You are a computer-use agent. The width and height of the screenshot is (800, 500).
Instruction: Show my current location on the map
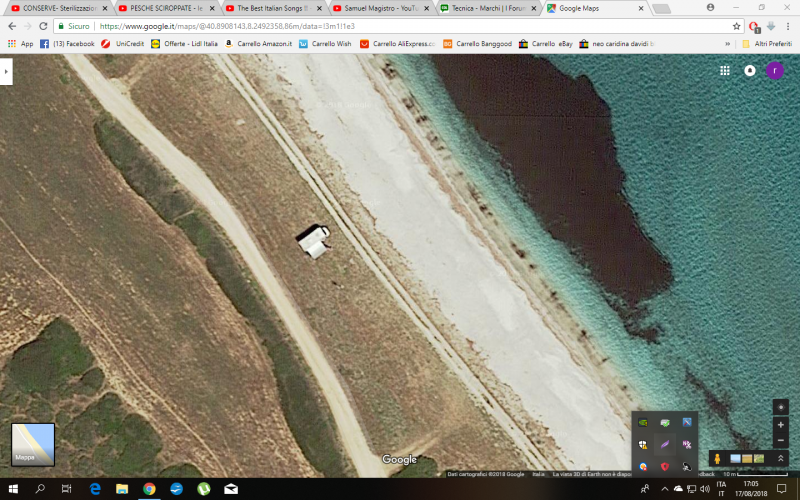pos(781,407)
